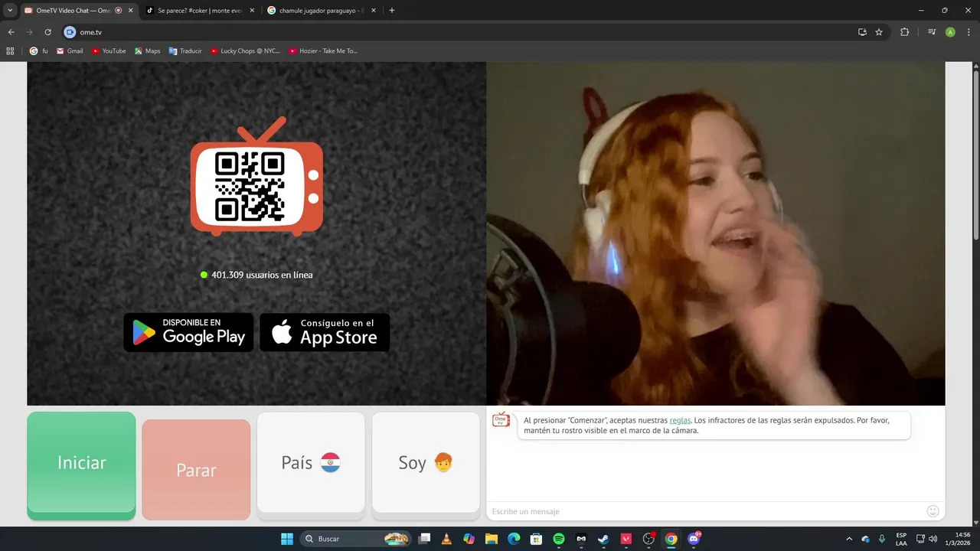The width and height of the screenshot is (980, 551).
Task: Open Discord from the taskbar
Action: point(695,539)
